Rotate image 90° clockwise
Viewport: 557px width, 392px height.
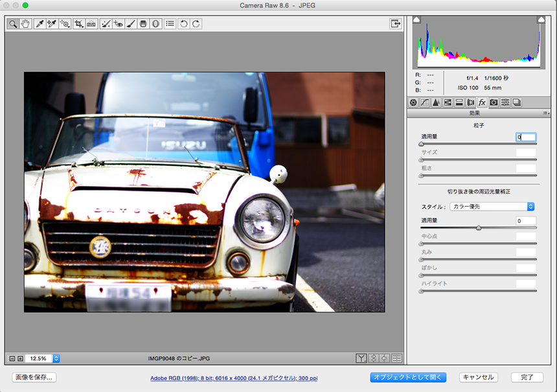(196, 24)
